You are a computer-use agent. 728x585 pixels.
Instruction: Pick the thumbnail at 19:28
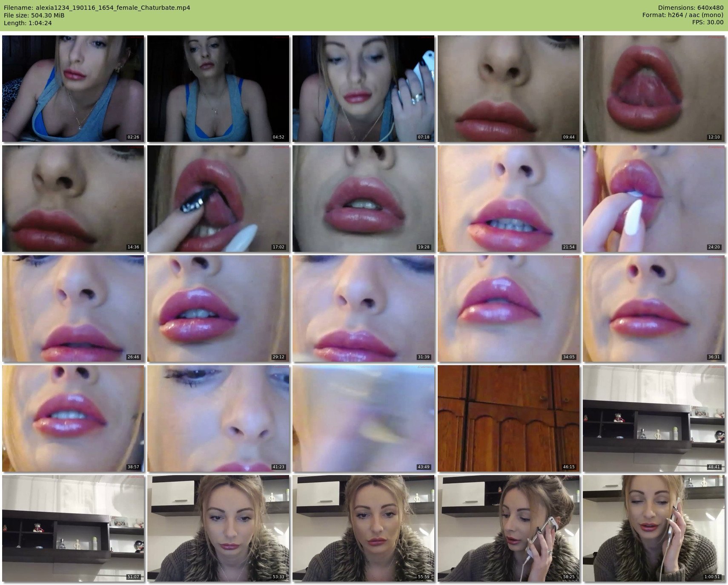click(364, 199)
